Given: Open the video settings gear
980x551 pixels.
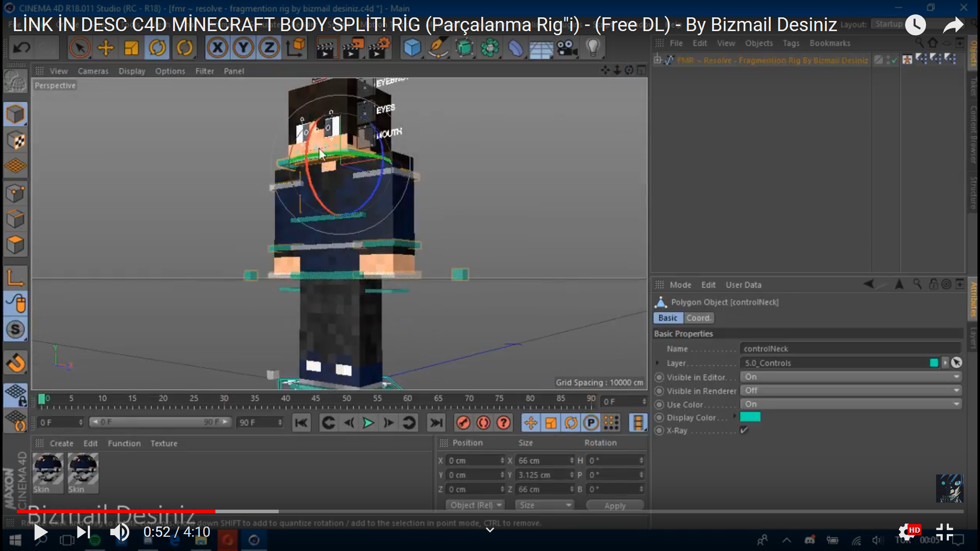Looking at the screenshot, I should pyautogui.click(x=908, y=532).
